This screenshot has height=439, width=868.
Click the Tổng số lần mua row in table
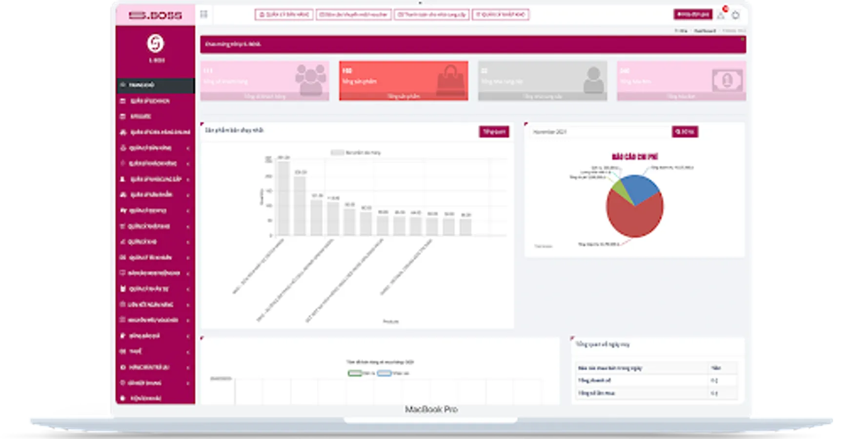[657, 393]
